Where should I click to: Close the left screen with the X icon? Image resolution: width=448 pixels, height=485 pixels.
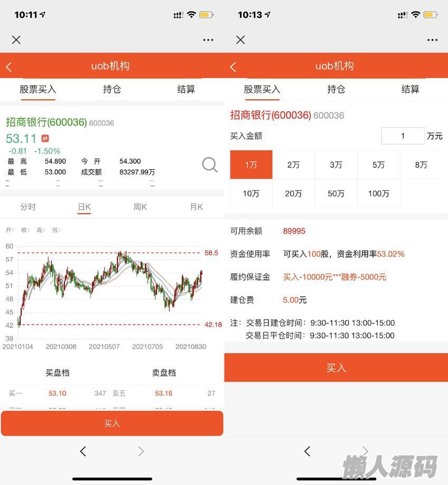(16, 40)
